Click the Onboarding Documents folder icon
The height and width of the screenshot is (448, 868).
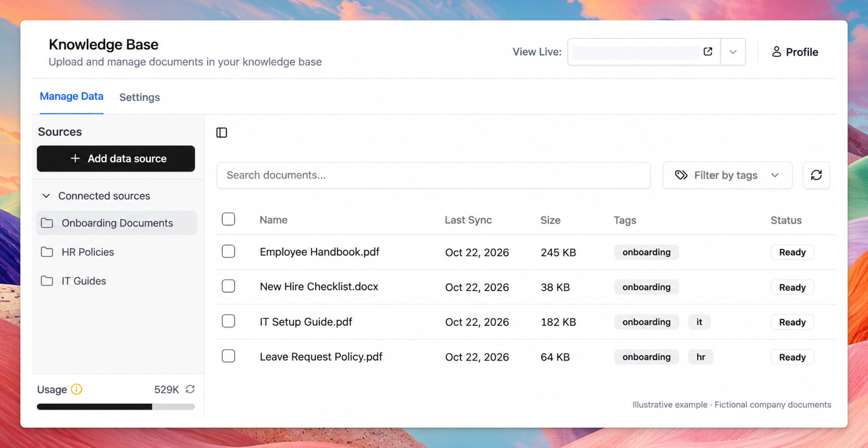click(47, 223)
